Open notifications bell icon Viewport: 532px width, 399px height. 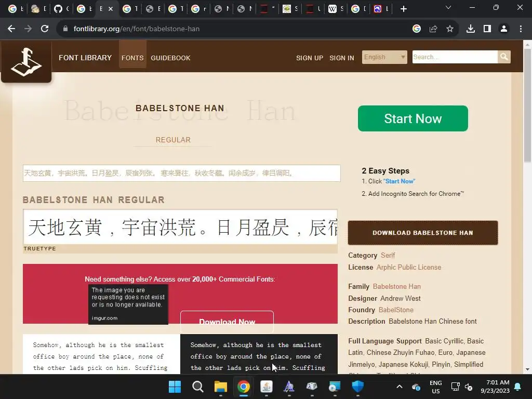(x=518, y=387)
